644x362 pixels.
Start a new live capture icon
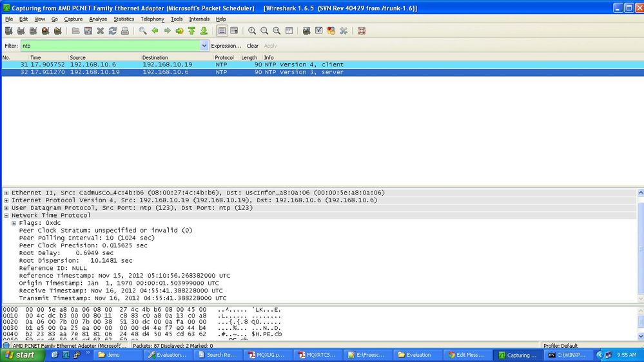coord(34,31)
